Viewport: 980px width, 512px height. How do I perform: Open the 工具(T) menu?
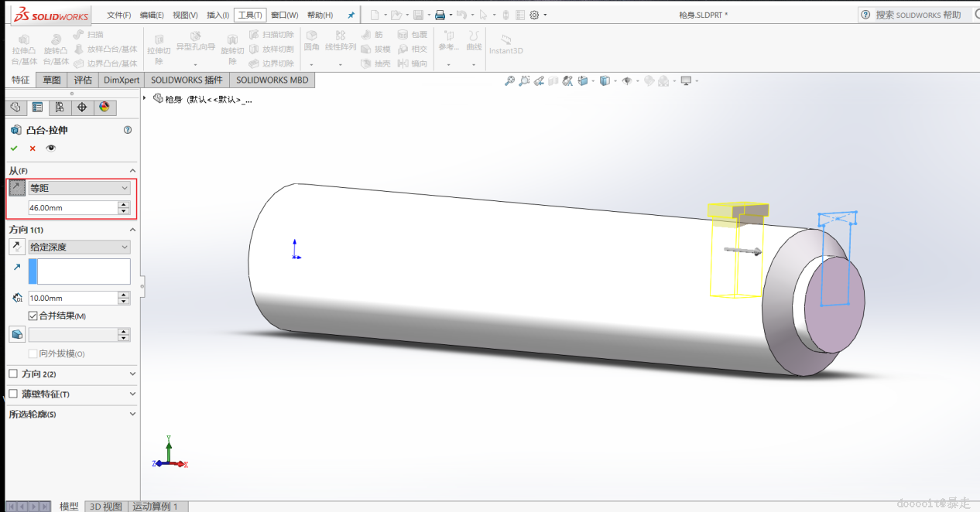click(250, 15)
